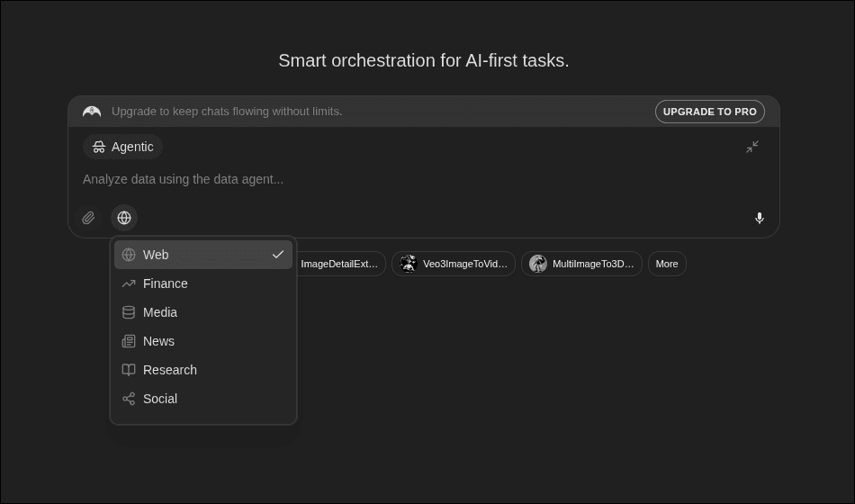This screenshot has width=855, height=504.
Task: Click the Media database icon
Action: (129, 312)
